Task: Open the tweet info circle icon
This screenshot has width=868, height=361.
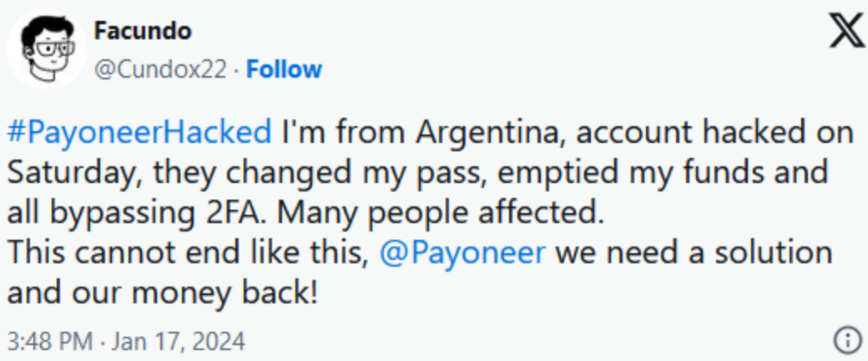Action: point(846,340)
